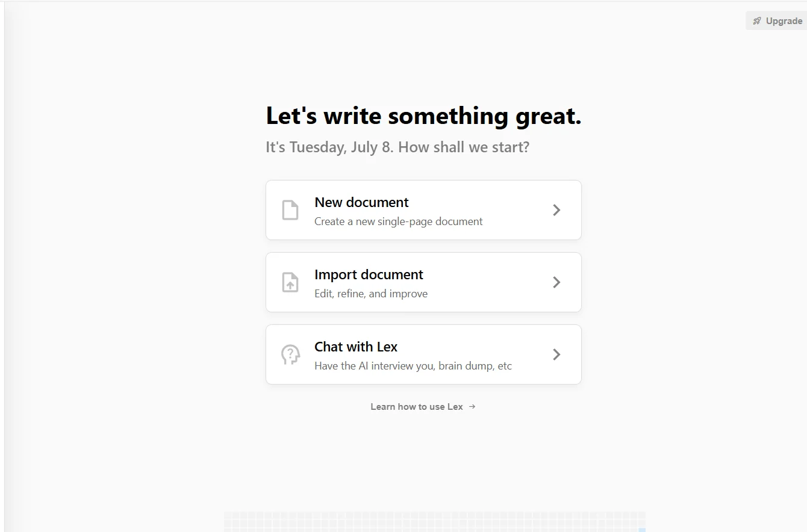Click the question-mark head icon for Chat with Lex

coord(290,354)
